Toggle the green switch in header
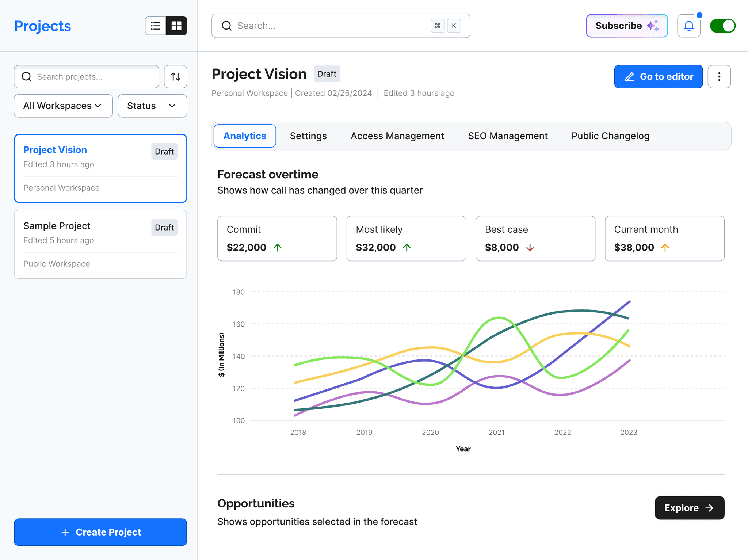This screenshot has width=748, height=560. (x=722, y=26)
